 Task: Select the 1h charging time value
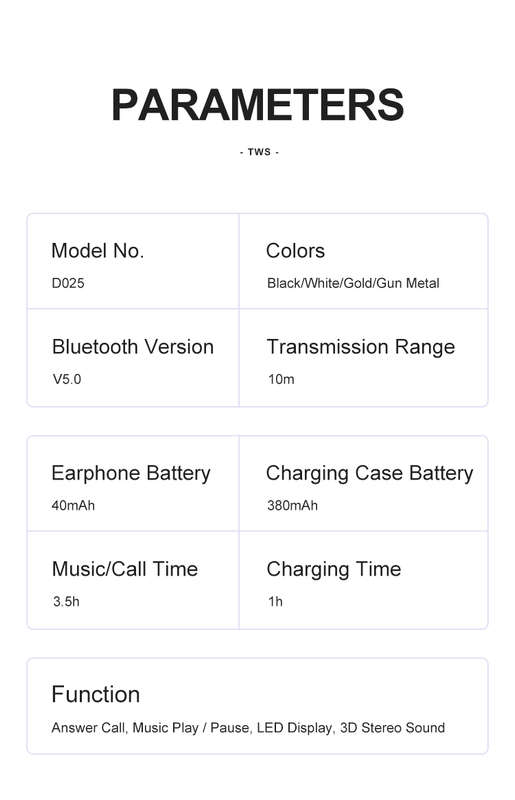point(275,602)
